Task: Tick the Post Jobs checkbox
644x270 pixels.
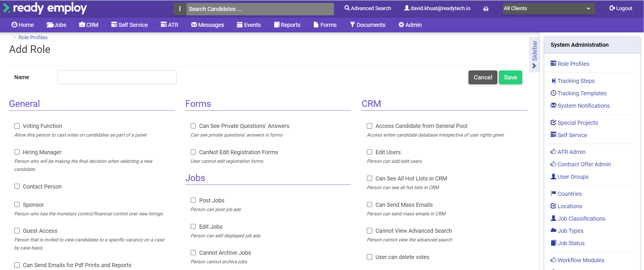Action: pos(193,200)
